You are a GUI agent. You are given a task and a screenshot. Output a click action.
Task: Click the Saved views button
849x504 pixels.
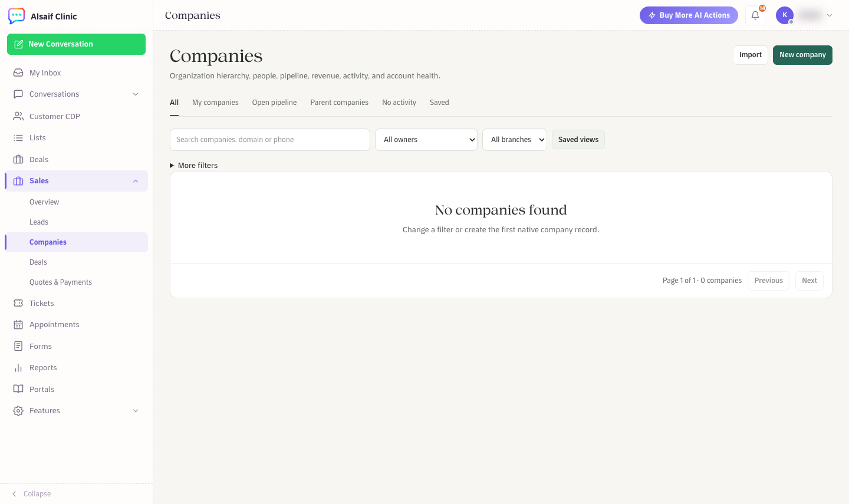[x=578, y=140]
